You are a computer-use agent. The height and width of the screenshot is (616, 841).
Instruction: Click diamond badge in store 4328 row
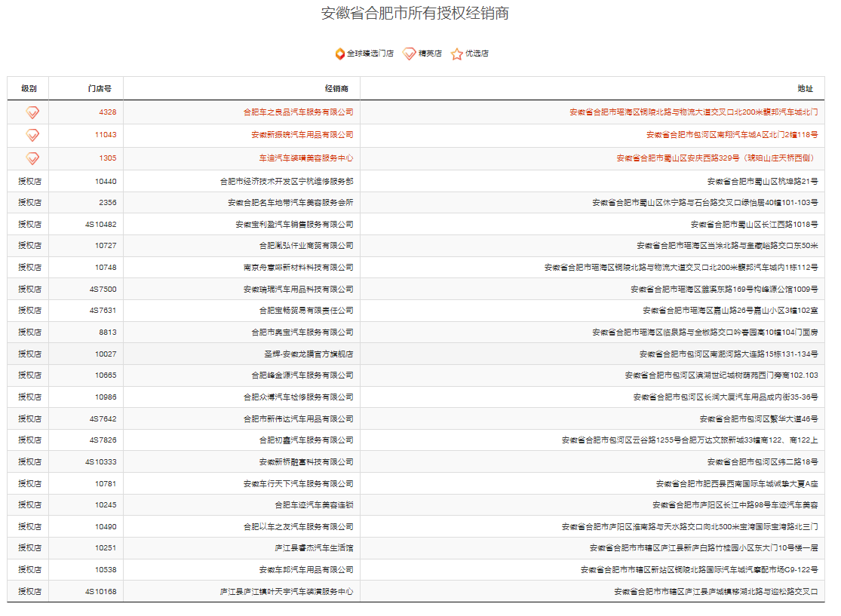pyautogui.click(x=32, y=112)
